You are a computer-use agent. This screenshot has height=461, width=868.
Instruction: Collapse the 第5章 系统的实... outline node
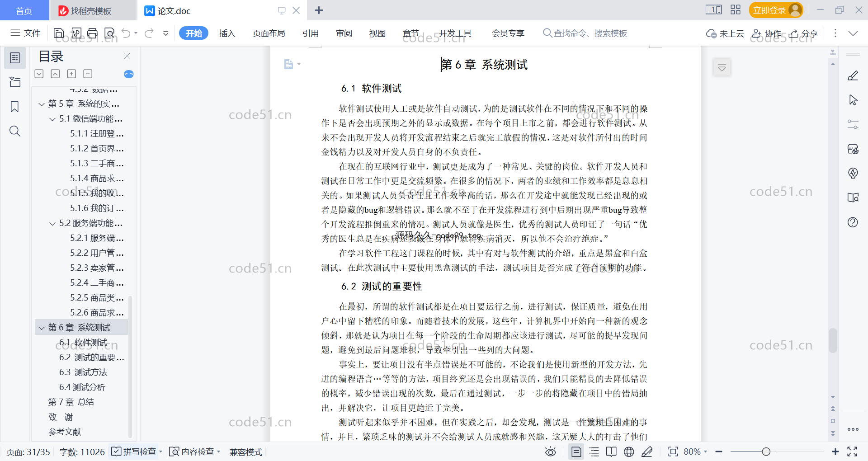pos(42,104)
